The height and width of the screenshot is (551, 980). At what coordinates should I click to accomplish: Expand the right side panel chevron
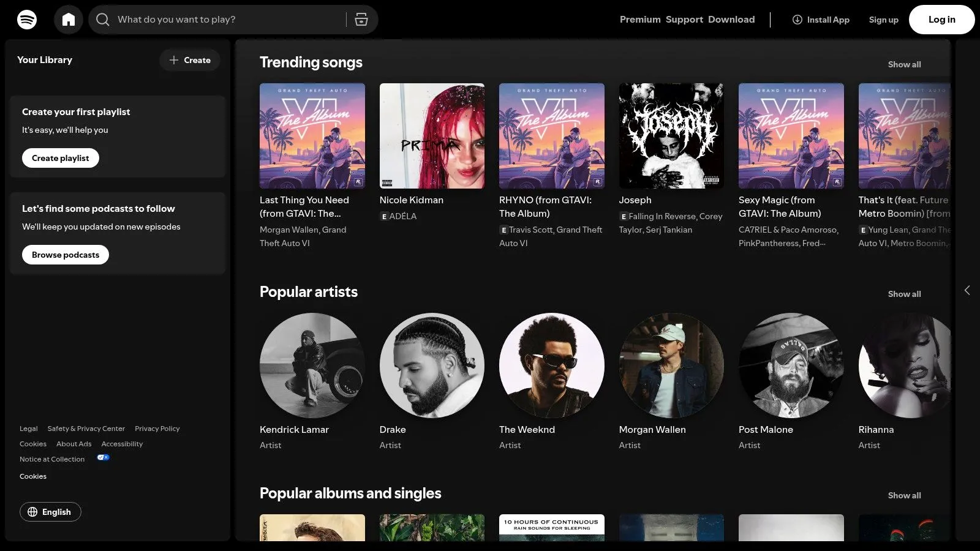[x=967, y=290]
